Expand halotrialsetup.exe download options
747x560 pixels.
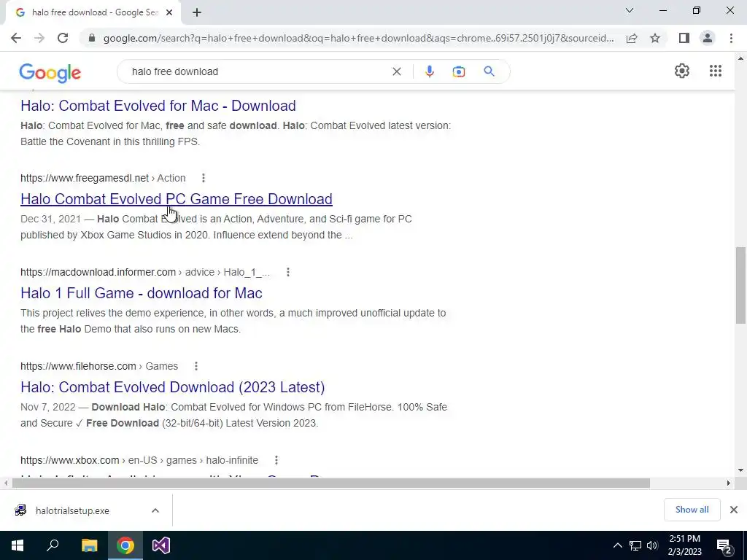click(x=155, y=510)
